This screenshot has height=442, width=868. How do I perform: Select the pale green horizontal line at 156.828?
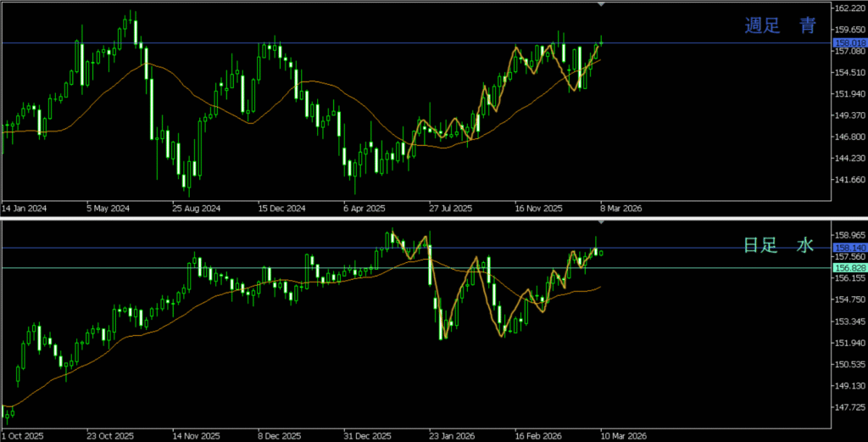[x=254, y=268]
